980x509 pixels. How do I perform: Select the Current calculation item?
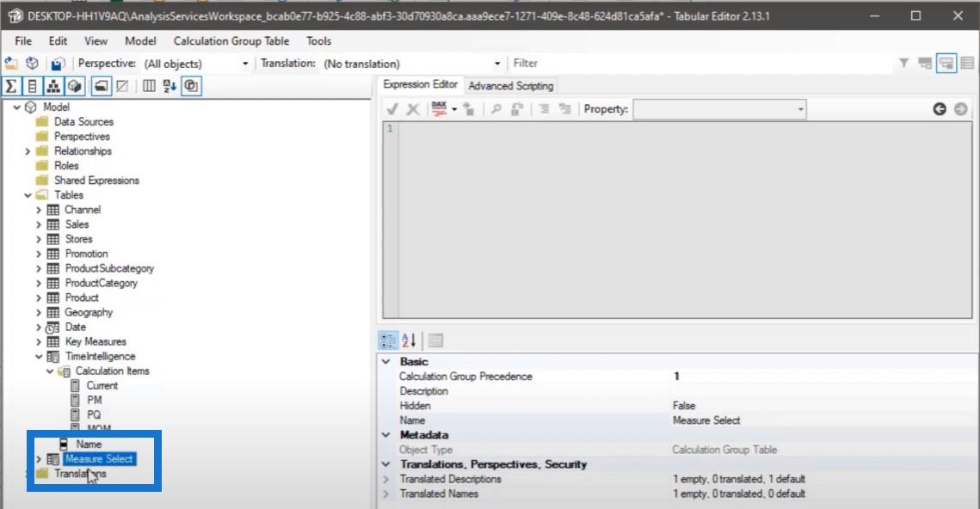pyautogui.click(x=102, y=386)
